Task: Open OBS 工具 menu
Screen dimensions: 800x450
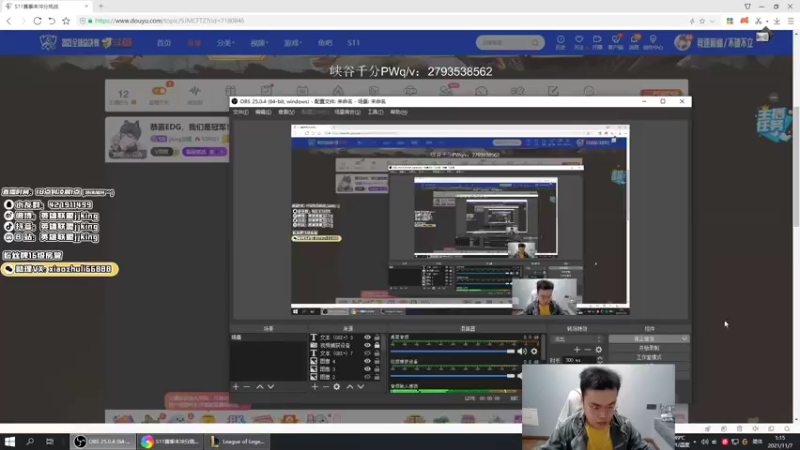Action: (375, 112)
